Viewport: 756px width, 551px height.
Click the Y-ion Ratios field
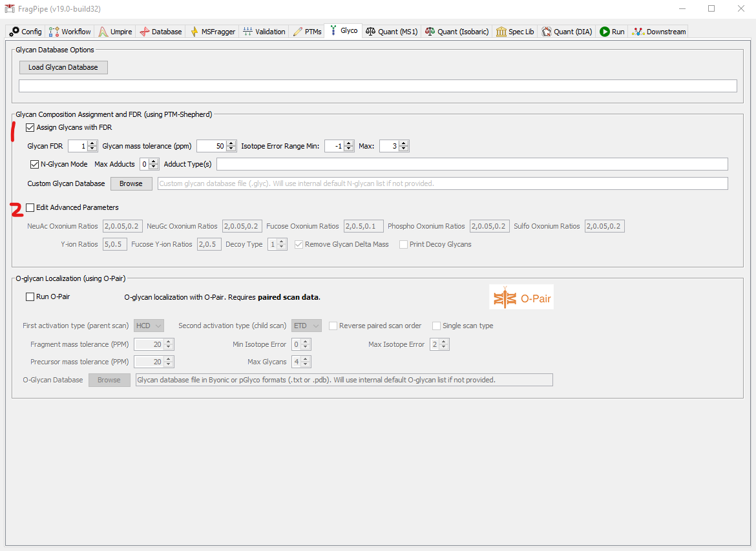115,244
